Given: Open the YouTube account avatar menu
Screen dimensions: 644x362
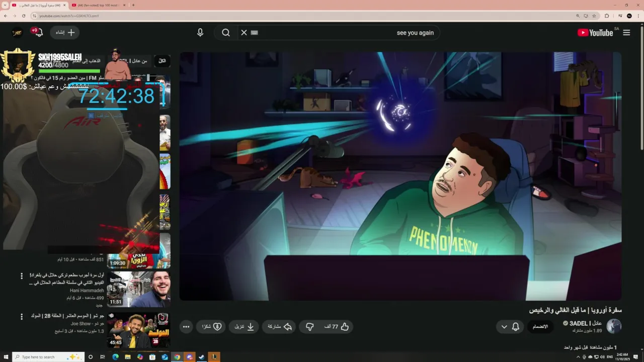Looking at the screenshot, I should click(x=18, y=33).
